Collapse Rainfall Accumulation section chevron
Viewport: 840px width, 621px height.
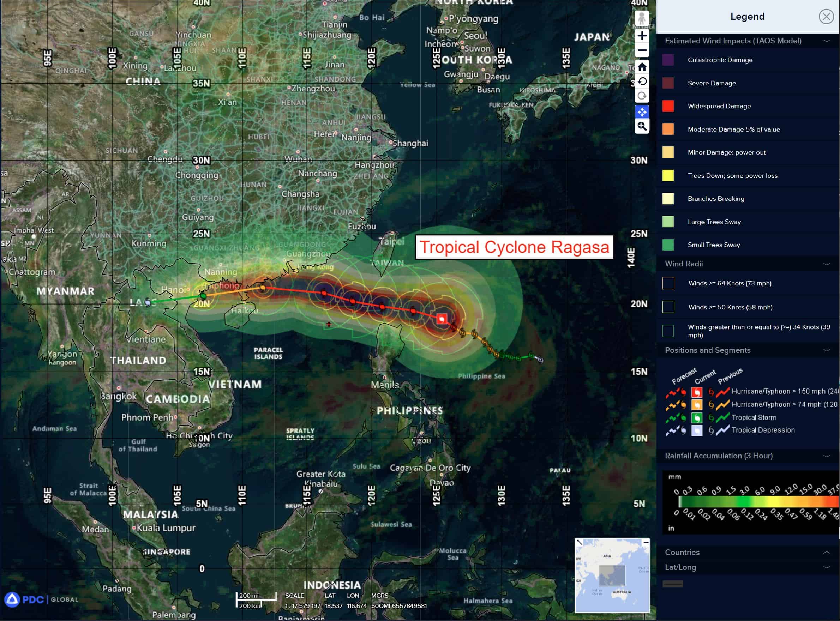(x=827, y=456)
